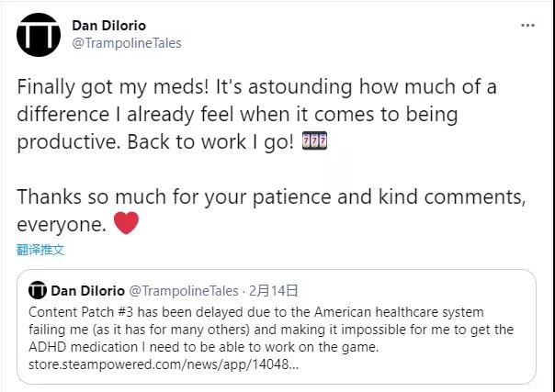Click the 'Back to work I go!' sentence

(210, 142)
